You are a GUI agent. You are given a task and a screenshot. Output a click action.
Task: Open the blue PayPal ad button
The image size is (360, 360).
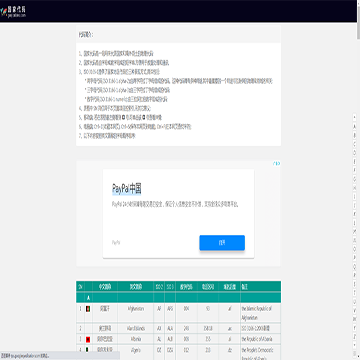click(222, 243)
